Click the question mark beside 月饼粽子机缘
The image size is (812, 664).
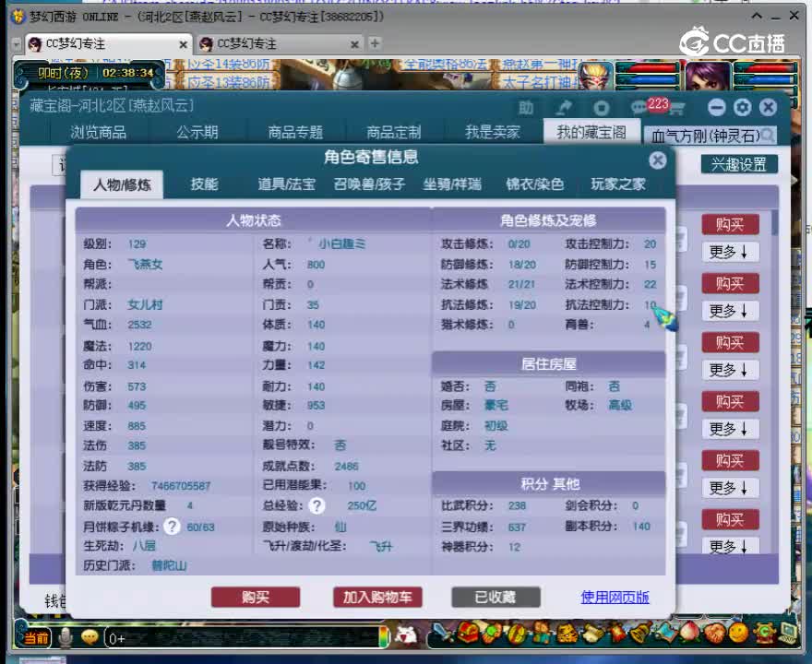172,527
